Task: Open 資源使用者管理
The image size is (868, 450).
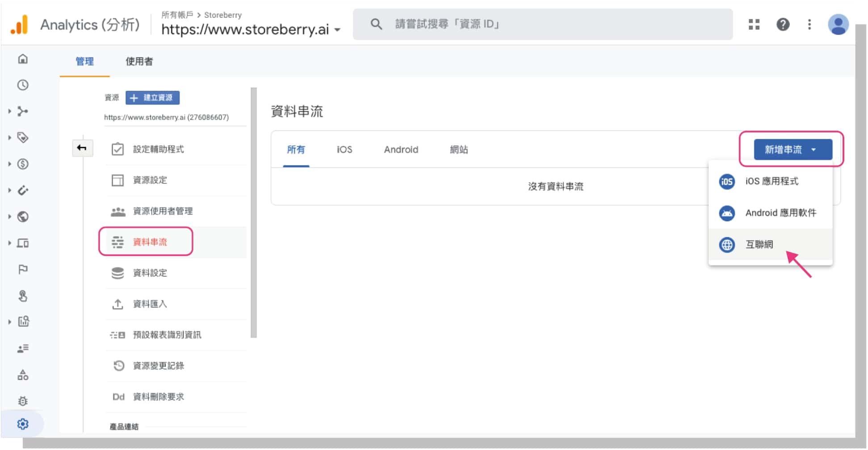Action: pyautogui.click(x=176, y=211)
